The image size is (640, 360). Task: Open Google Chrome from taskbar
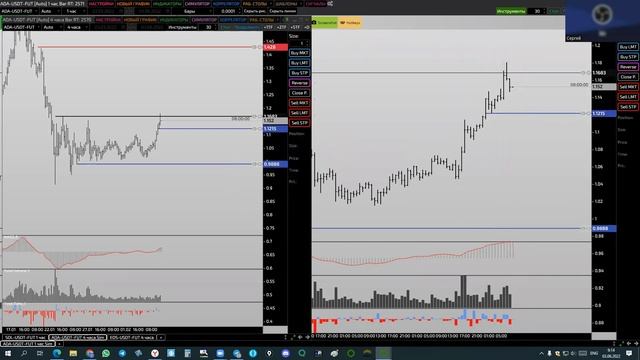coord(90,353)
